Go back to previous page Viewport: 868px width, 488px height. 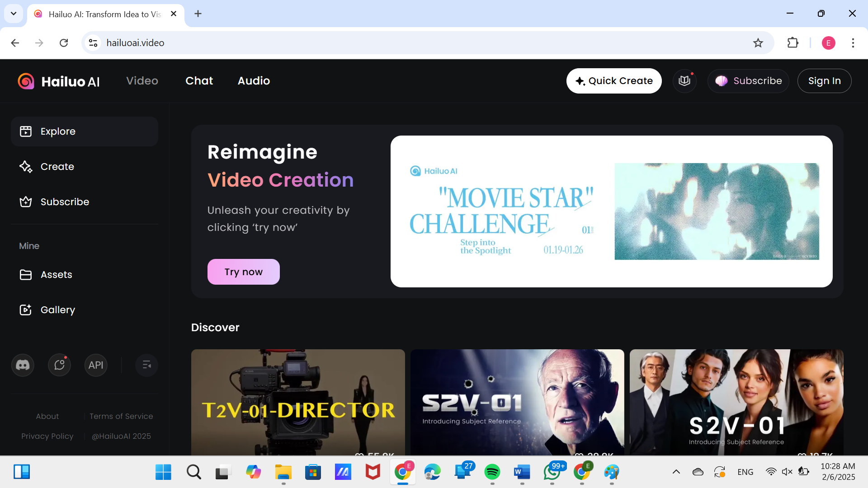coord(15,43)
